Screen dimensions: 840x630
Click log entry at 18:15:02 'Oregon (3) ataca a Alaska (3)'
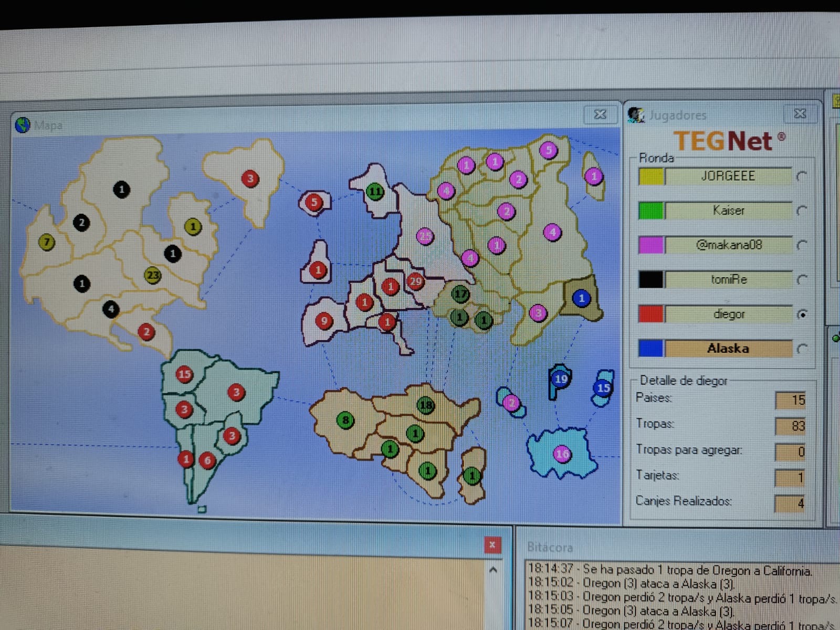click(x=632, y=584)
